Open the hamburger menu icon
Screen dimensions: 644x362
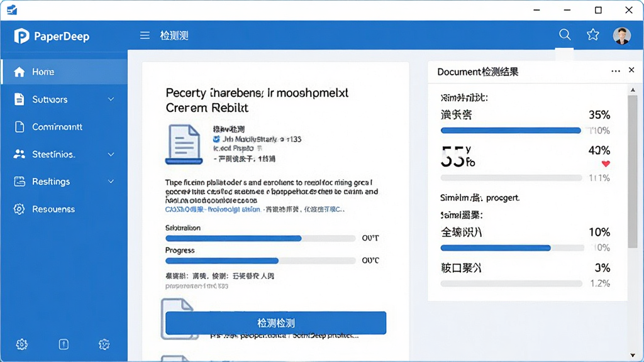[x=145, y=36]
